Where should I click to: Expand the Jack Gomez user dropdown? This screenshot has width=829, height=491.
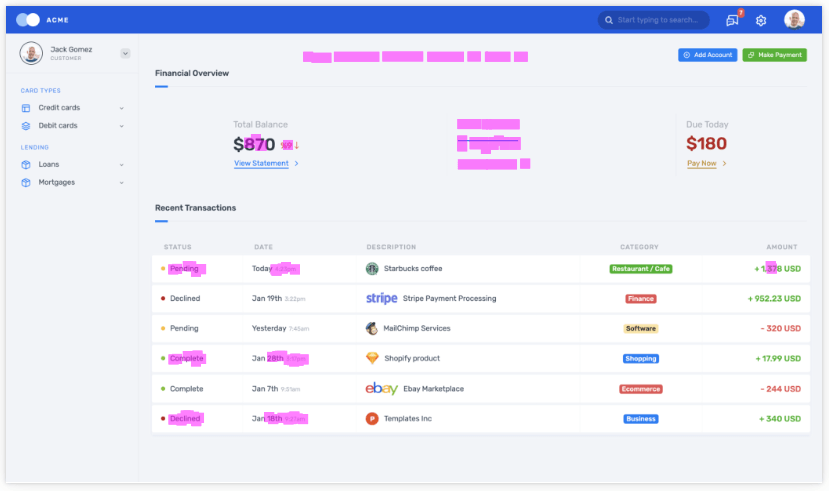point(125,53)
